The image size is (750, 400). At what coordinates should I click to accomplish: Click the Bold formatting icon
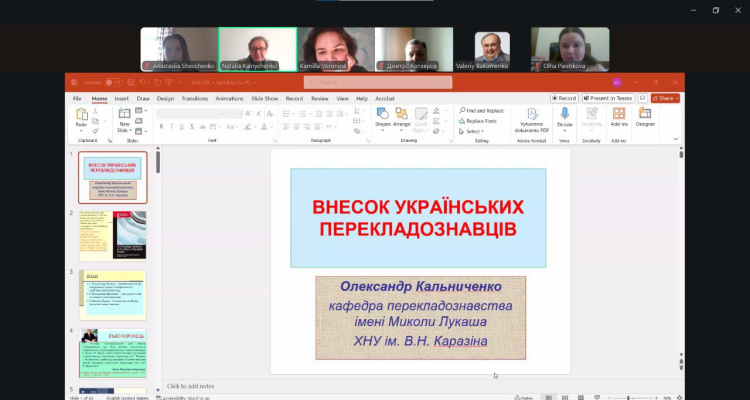coord(161,127)
